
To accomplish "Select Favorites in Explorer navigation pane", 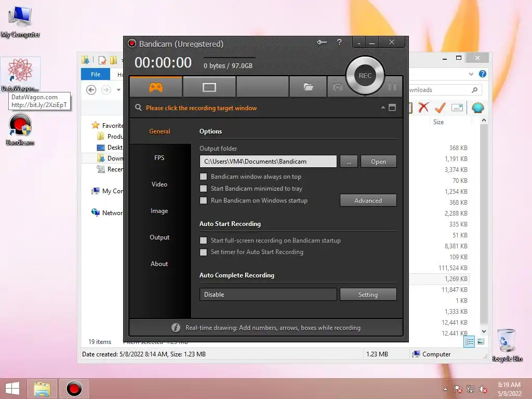I will 107,126.
